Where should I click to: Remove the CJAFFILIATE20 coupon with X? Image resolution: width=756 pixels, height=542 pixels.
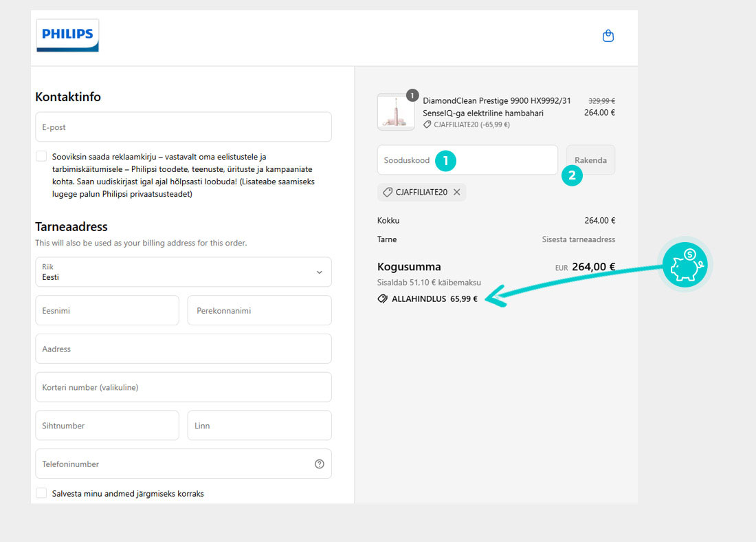pyautogui.click(x=457, y=193)
